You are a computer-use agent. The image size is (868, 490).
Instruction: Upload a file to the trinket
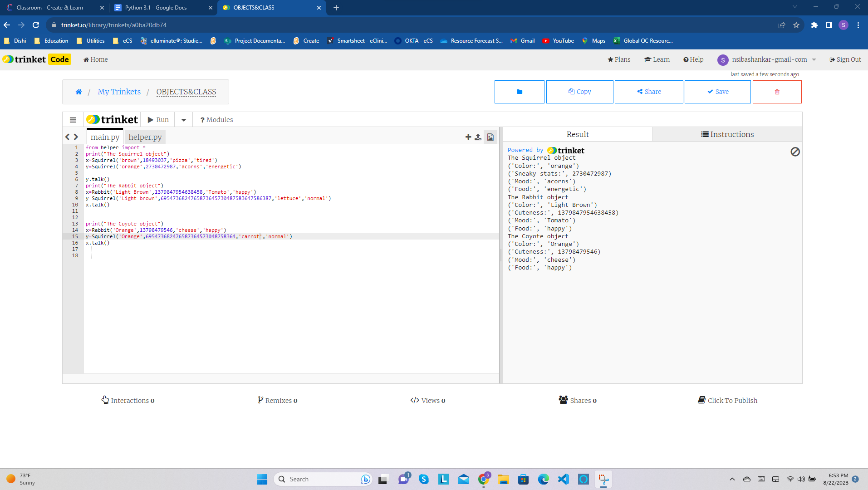click(x=478, y=137)
